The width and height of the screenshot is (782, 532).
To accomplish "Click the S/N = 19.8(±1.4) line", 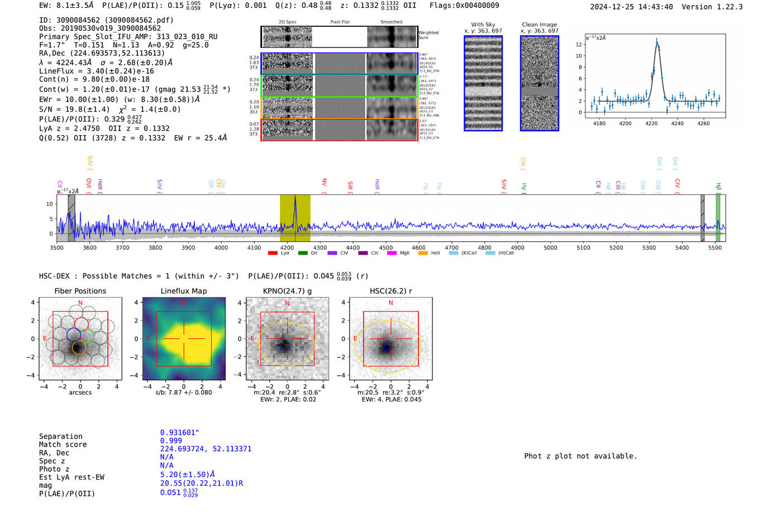I will [x=110, y=109].
